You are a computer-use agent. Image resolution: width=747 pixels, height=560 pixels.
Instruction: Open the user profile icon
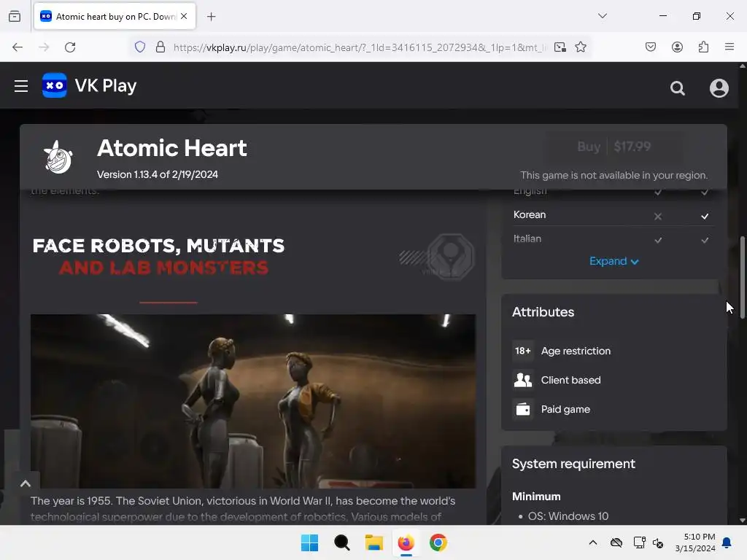click(x=719, y=88)
